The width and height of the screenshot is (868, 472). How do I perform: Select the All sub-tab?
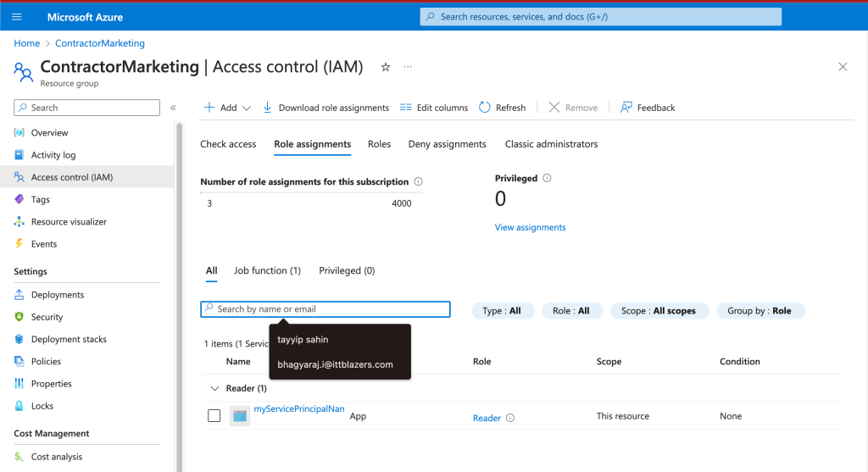point(211,270)
